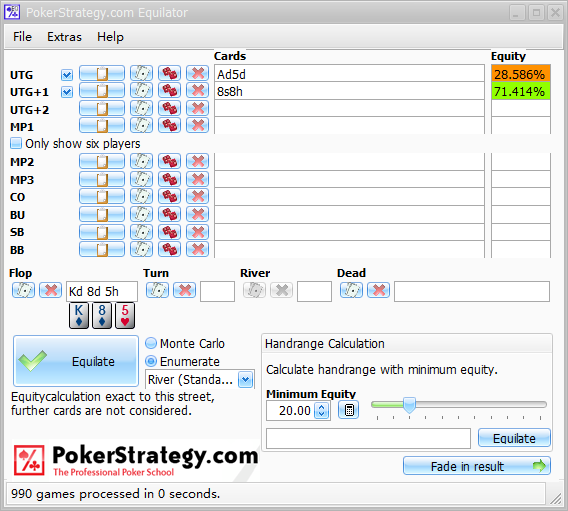Open hand range selector for CO
The image size is (568, 511).
pos(102,196)
